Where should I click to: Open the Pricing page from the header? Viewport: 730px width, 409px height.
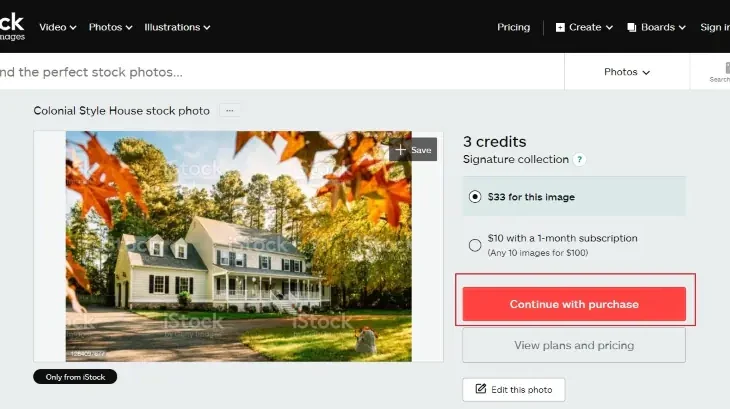coord(513,27)
